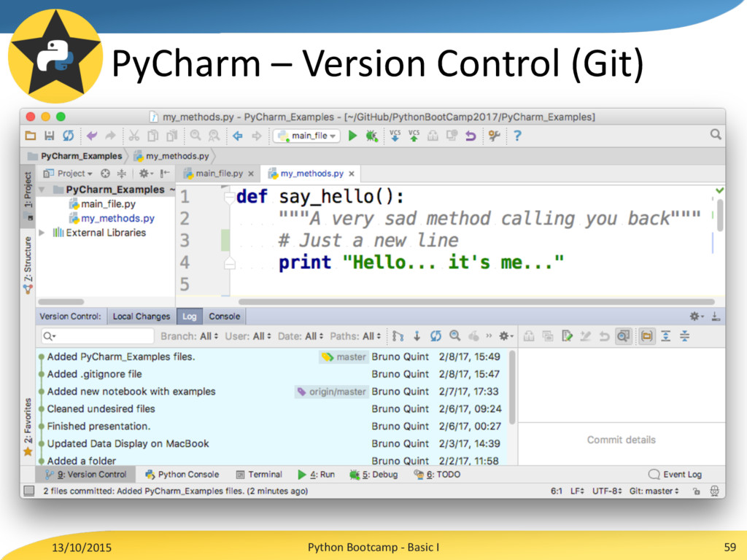Click the PyCharm_Examples breadcrumb
The width and height of the screenshot is (747, 560).
coord(75,156)
